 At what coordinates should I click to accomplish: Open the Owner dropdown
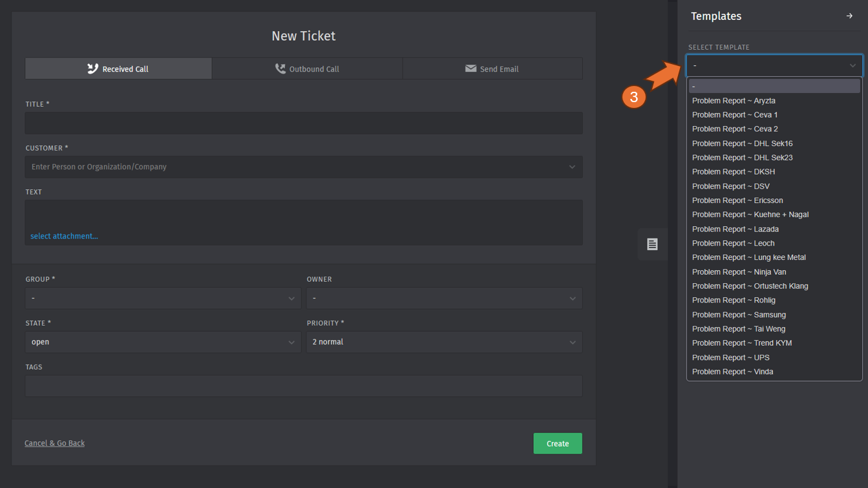tap(444, 298)
